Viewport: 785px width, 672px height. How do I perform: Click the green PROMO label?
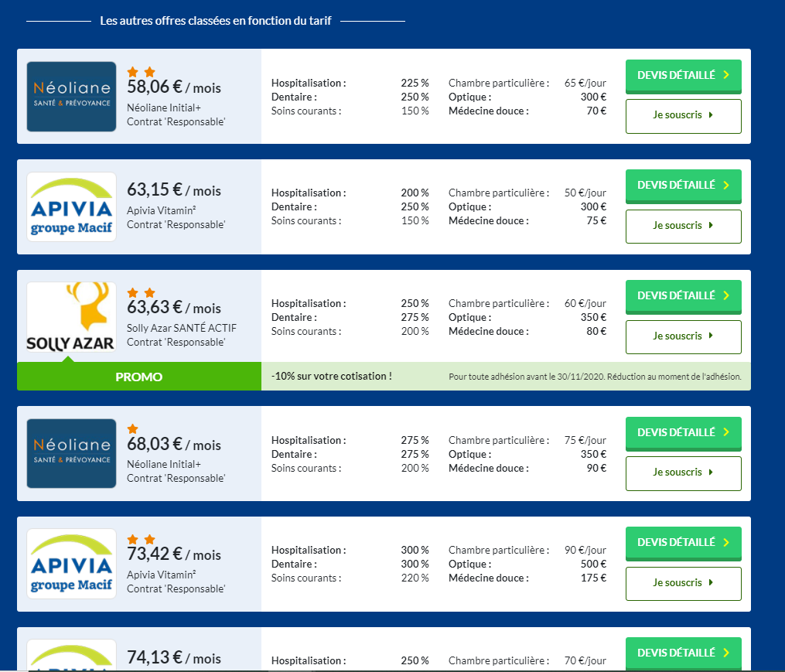click(x=139, y=377)
